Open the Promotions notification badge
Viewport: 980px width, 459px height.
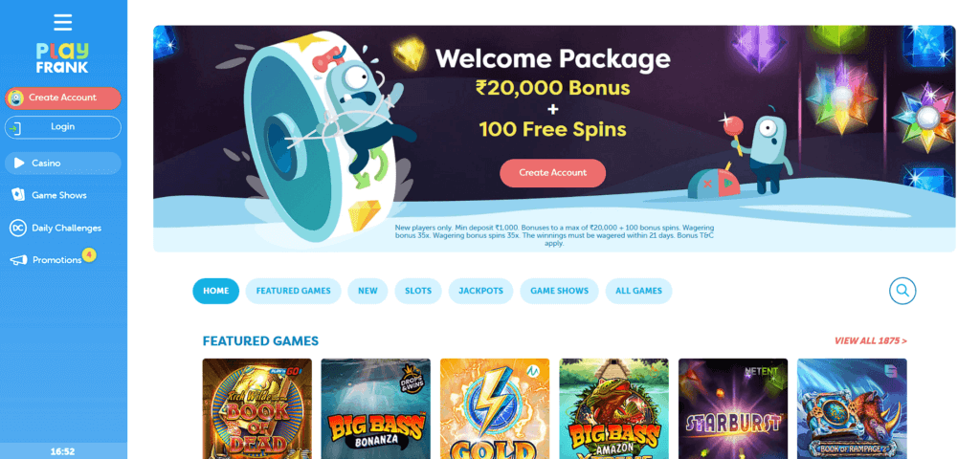[89, 254]
